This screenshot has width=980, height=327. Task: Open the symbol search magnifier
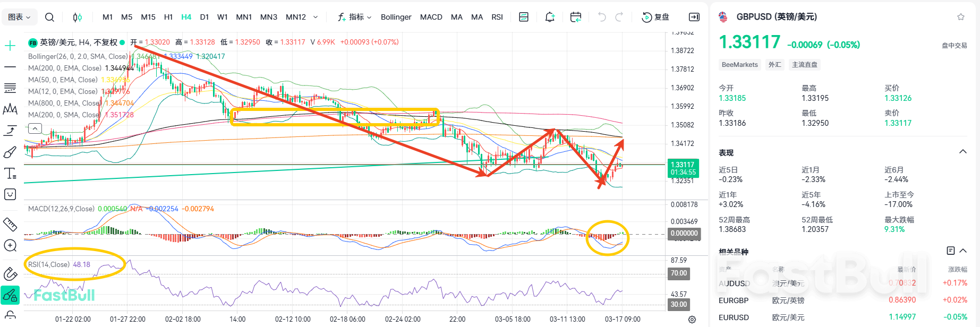click(49, 17)
